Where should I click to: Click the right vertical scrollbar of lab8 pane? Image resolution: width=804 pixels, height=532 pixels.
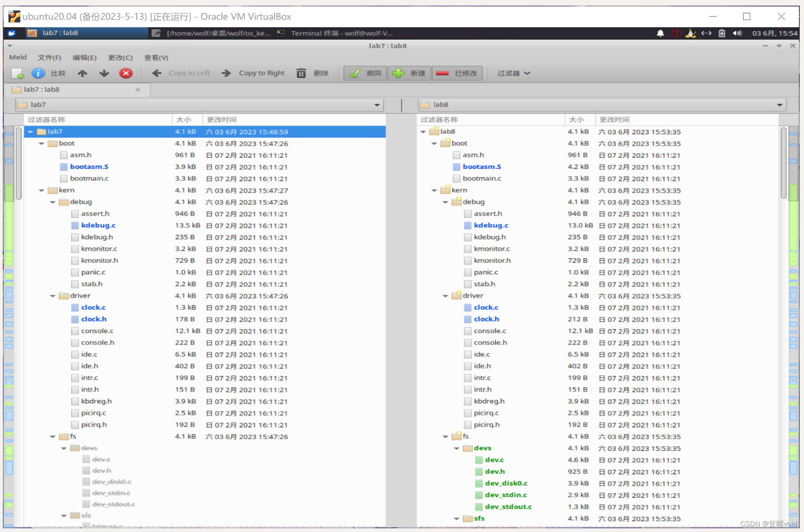point(784,160)
